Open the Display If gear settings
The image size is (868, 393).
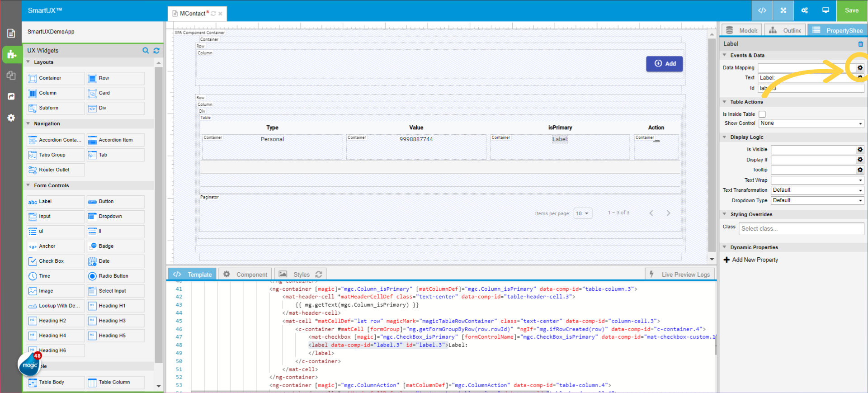860,160
